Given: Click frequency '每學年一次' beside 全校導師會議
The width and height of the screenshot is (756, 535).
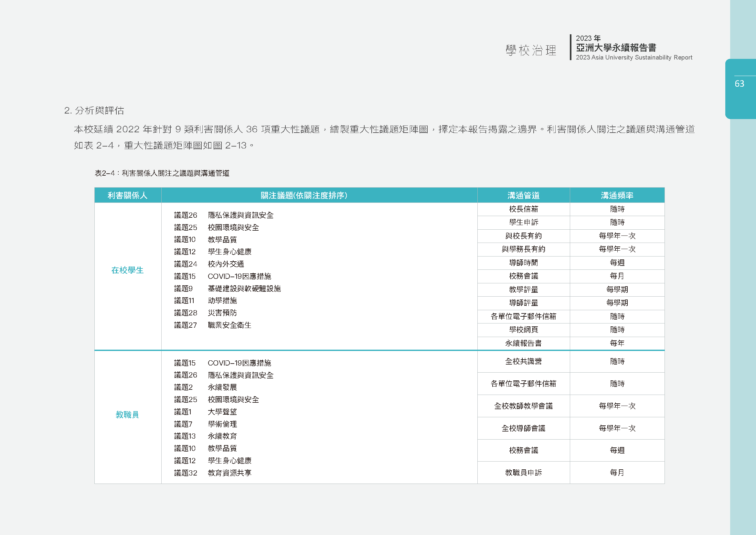Looking at the screenshot, I should click(617, 428).
